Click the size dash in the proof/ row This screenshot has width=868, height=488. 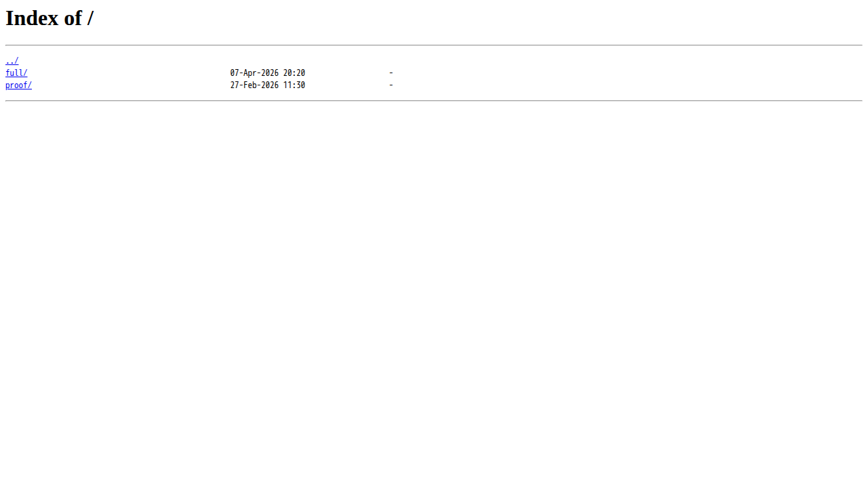point(391,85)
